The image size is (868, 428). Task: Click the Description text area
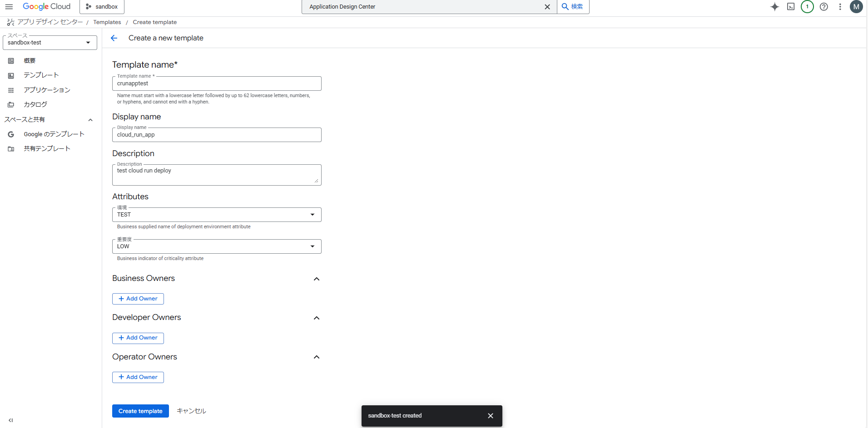[x=217, y=175]
